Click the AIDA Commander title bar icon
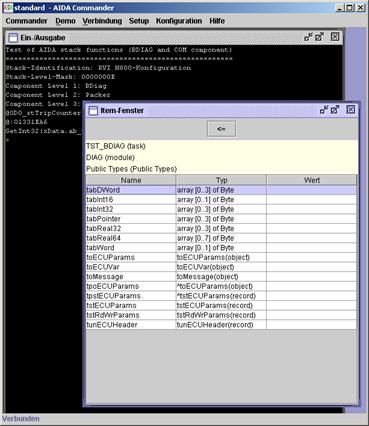This screenshot has height=426, width=369. pos(8,8)
